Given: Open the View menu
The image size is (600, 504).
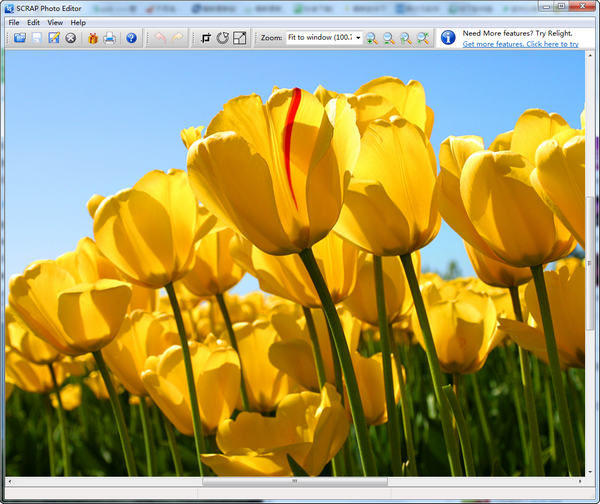Looking at the screenshot, I should (55, 22).
